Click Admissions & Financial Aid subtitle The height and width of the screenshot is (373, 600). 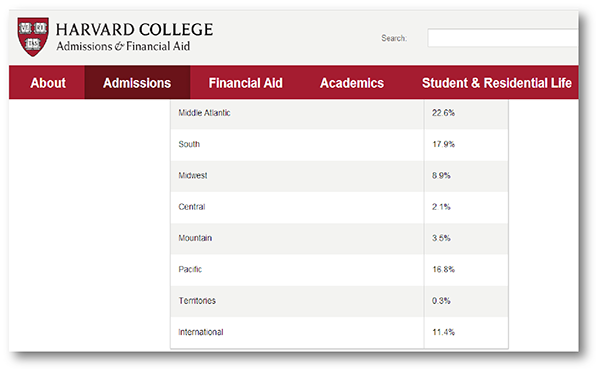tap(123, 46)
